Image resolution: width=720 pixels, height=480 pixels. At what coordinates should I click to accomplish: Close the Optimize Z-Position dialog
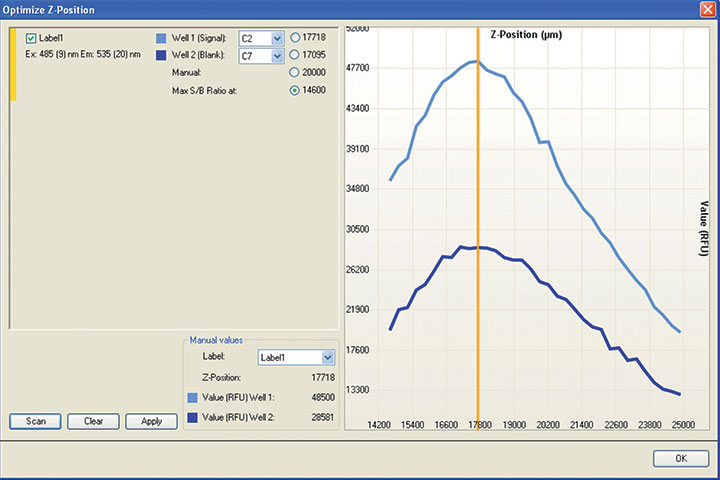tap(706, 9)
